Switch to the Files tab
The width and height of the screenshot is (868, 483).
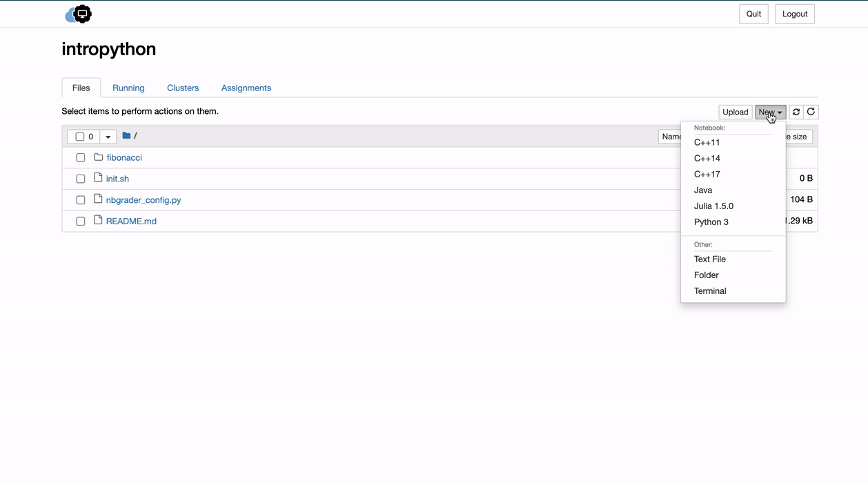(x=81, y=88)
